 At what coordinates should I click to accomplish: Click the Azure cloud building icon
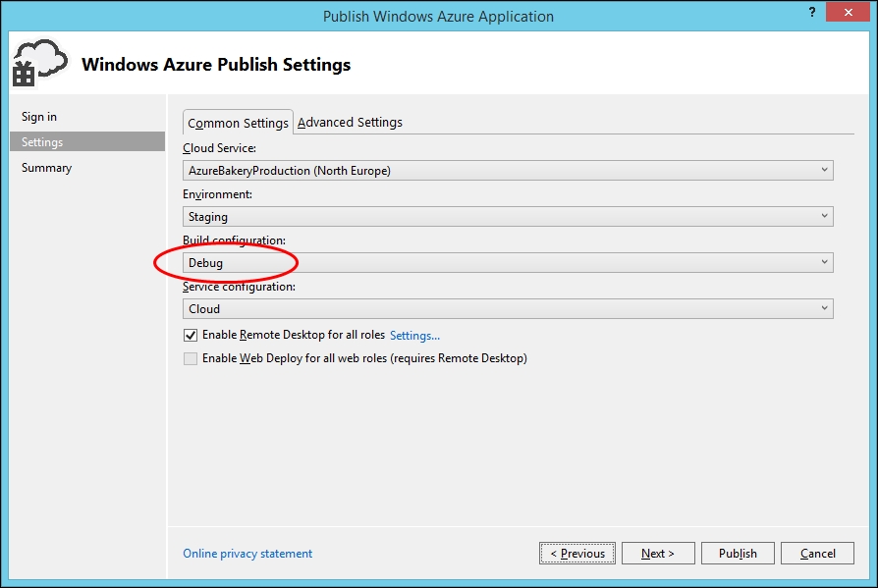pos(39,63)
